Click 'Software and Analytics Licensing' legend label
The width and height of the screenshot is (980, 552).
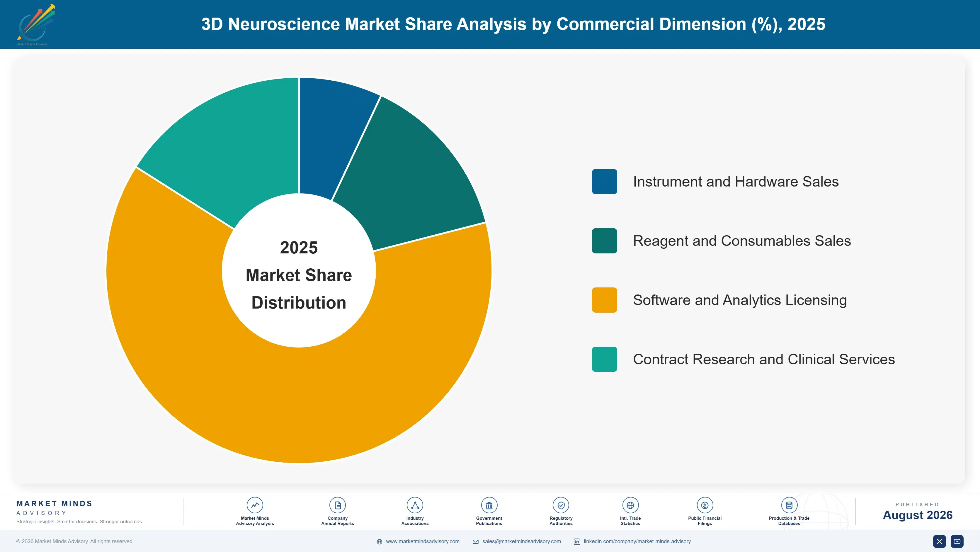(740, 300)
